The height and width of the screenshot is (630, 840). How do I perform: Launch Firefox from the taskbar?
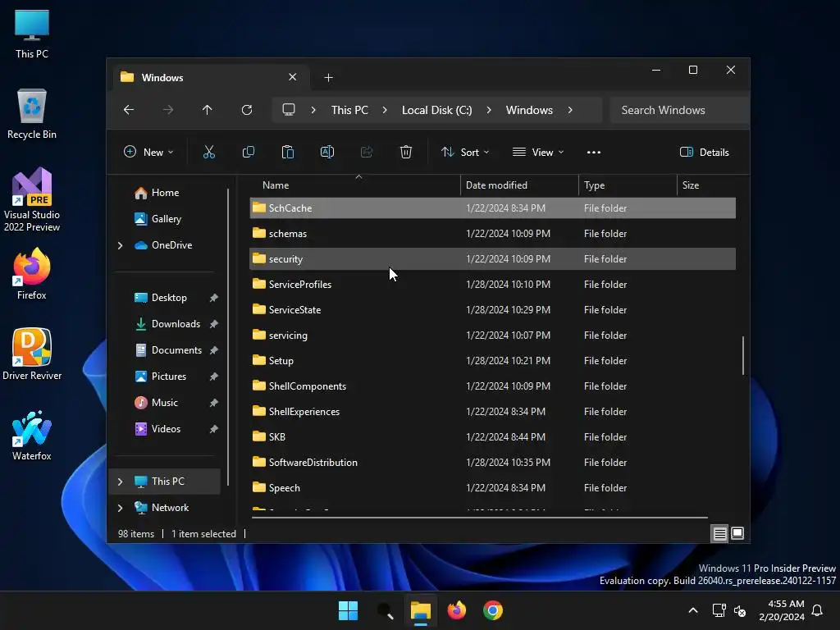coord(456,610)
